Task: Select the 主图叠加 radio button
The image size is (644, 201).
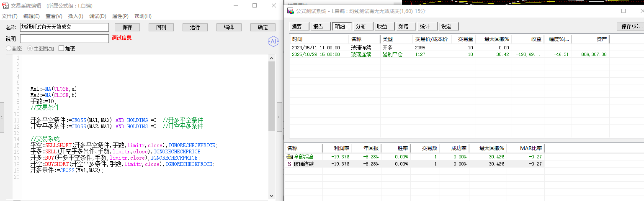Action: 30,48
